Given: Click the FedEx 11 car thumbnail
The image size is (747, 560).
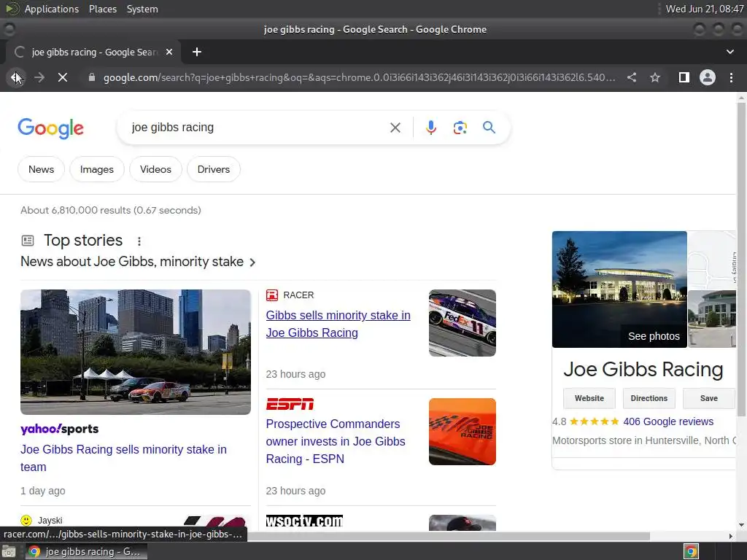Looking at the screenshot, I should click(462, 323).
